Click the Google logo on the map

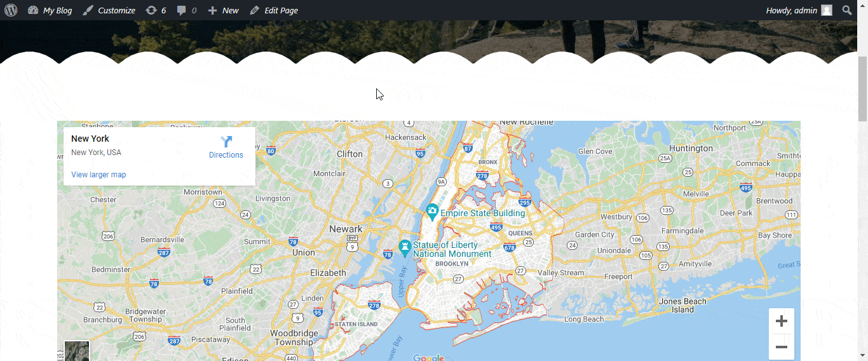(428, 358)
